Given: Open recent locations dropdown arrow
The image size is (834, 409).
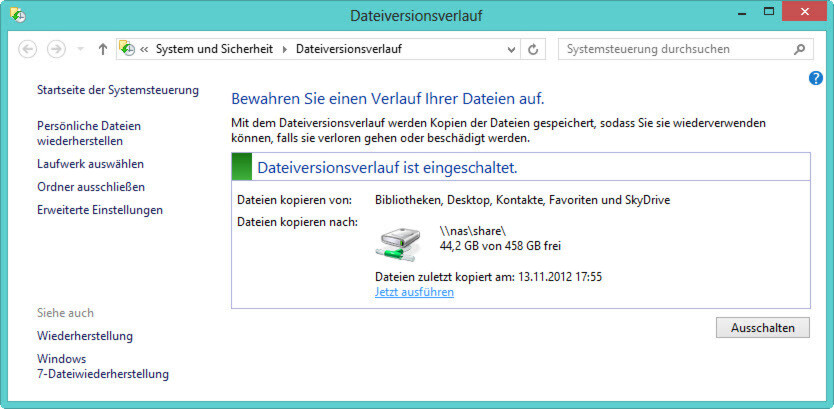Looking at the screenshot, I should (x=80, y=49).
